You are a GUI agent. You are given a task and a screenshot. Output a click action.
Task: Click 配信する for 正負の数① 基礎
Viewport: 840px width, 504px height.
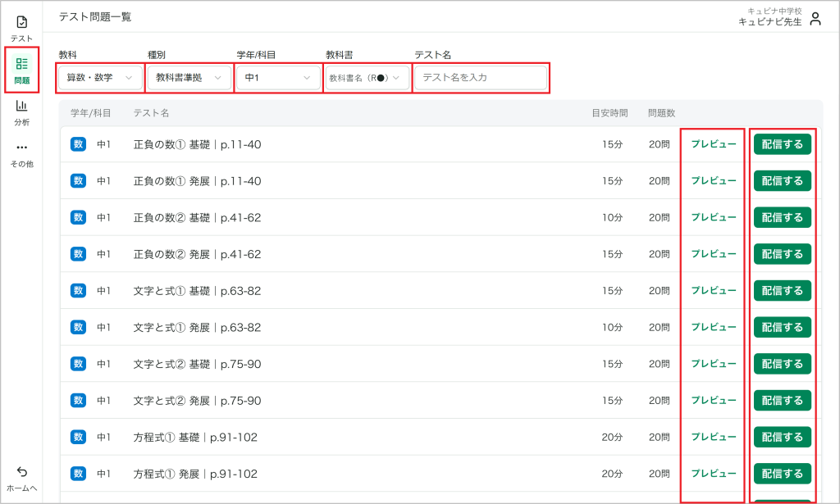[782, 144]
